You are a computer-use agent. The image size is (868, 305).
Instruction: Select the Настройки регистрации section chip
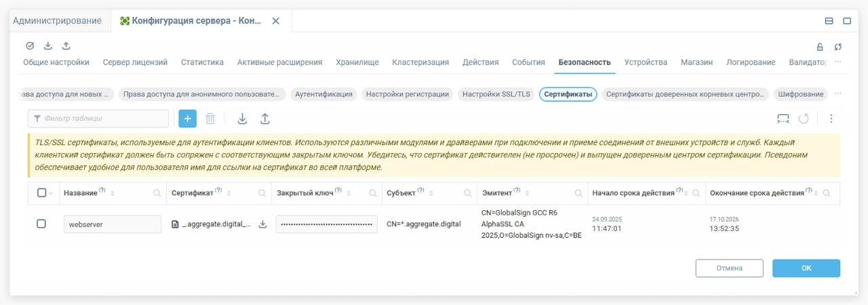click(408, 94)
